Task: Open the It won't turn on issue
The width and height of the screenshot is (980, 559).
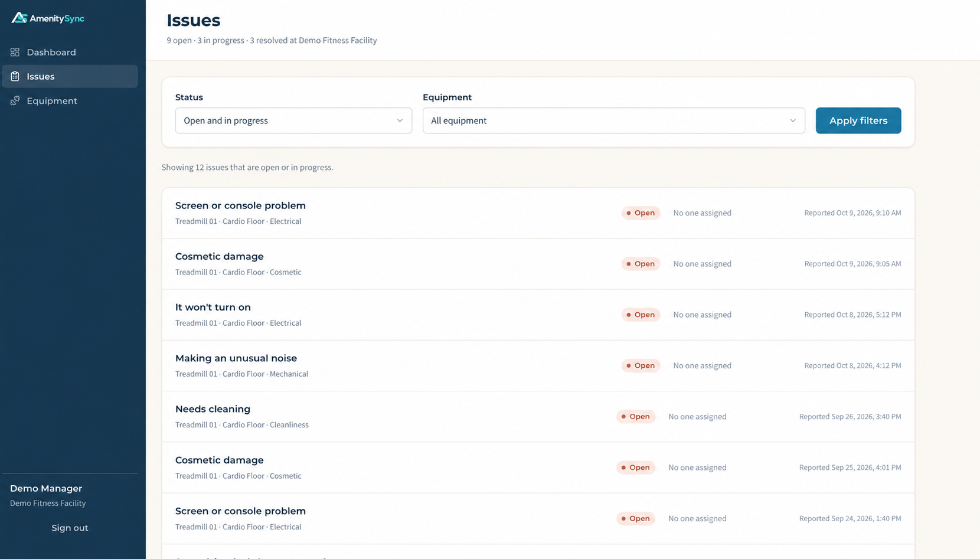Action: pos(538,315)
